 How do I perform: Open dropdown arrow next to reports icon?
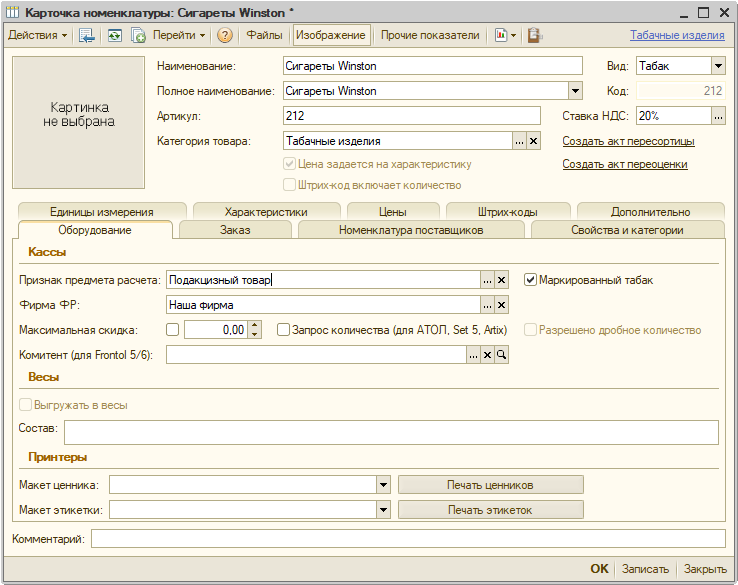(x=513, y=35)
